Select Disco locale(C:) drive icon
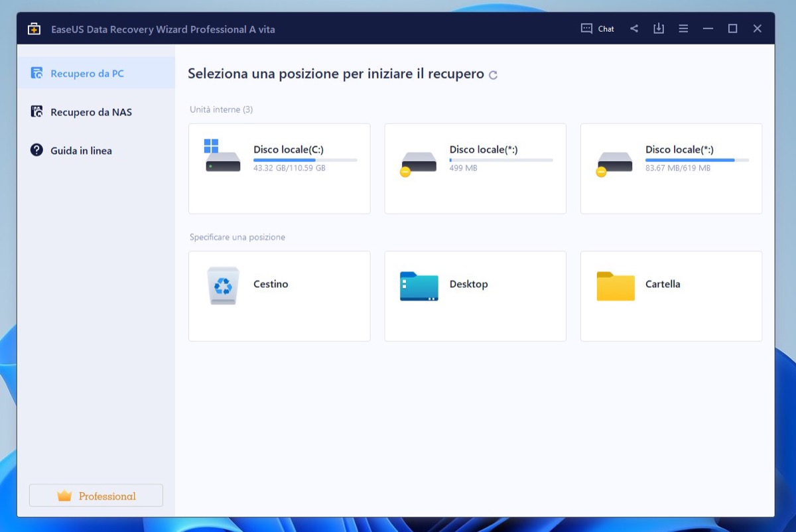Screen dimensions: 796x532 tap(222, 157)
